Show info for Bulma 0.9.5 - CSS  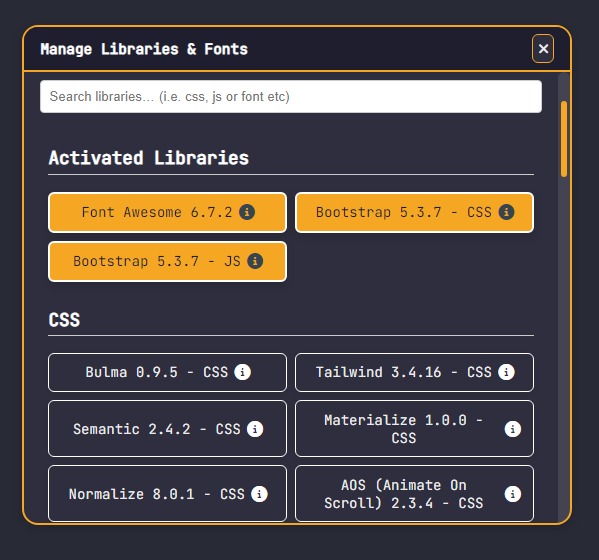click(x=243, y=372)
